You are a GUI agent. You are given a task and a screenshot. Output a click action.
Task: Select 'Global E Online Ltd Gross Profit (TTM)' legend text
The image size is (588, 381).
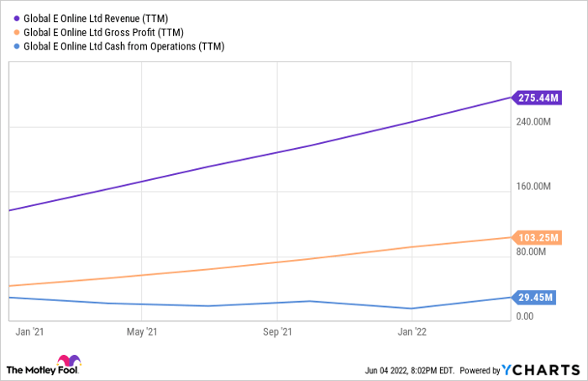pyautogui.click(x=103, y=33)
